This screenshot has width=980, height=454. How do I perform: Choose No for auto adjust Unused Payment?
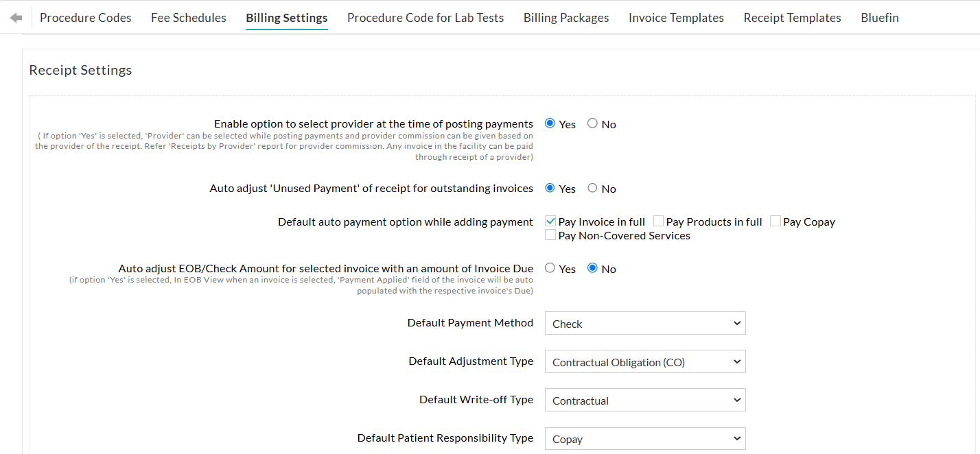coord(592,188)
